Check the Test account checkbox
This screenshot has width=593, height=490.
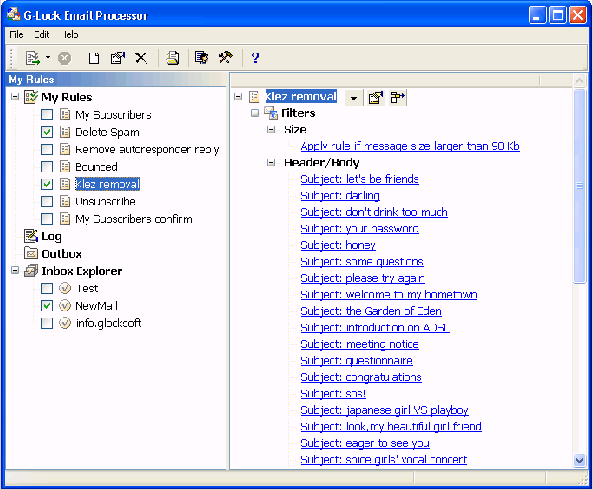tap(47, 288)
